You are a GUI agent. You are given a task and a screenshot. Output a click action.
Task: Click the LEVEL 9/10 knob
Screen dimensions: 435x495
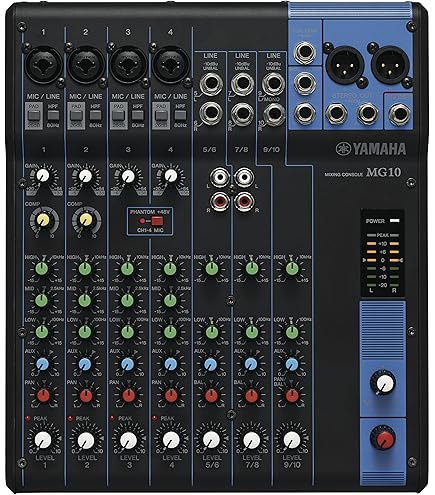pyautogui.click(x=292, y=440)
